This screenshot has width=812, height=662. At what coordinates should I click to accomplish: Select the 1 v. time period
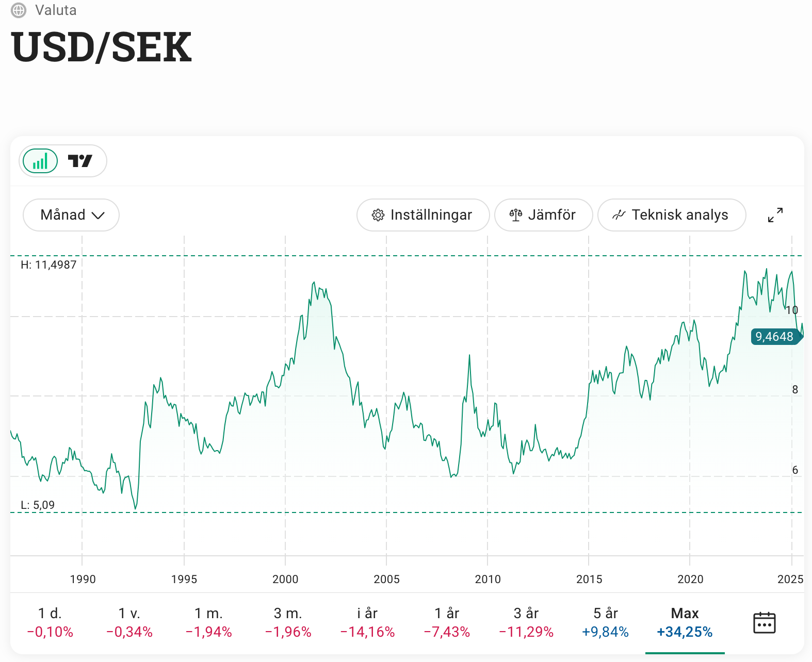pyautogui.click(x=129, y=622)
